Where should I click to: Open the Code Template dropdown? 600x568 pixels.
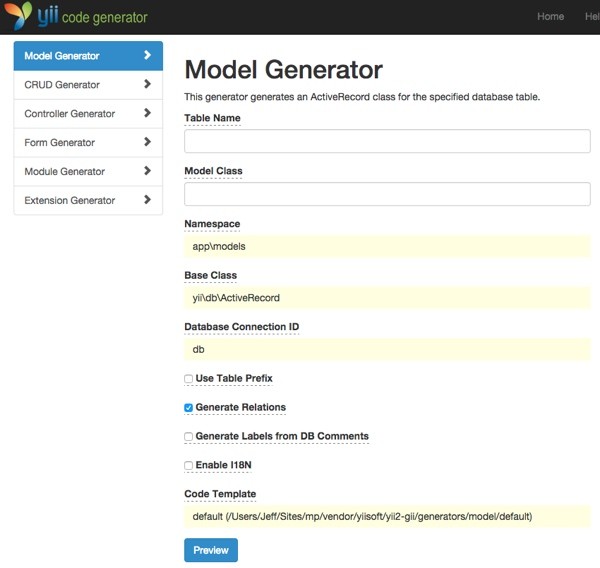coord(387,517)
